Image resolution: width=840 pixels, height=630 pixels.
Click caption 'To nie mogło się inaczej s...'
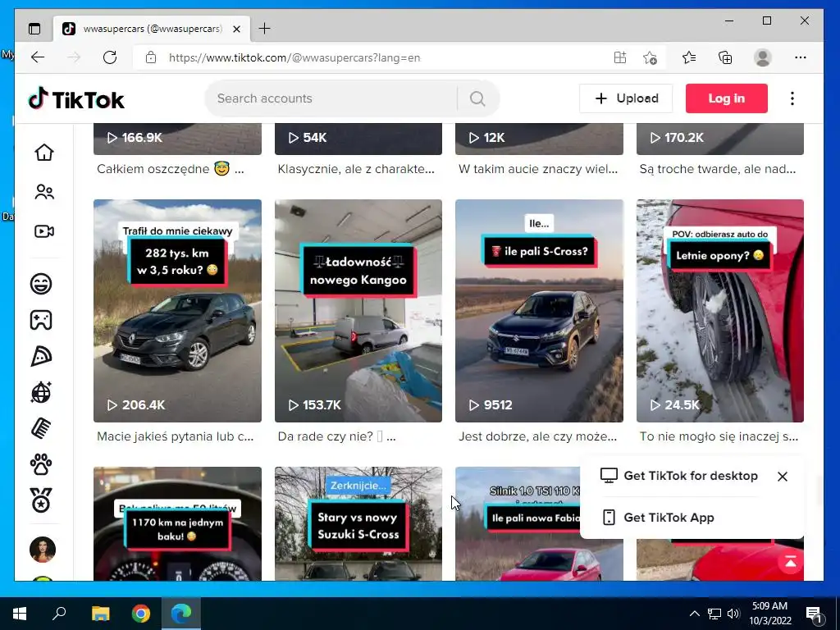click(719, 436)
